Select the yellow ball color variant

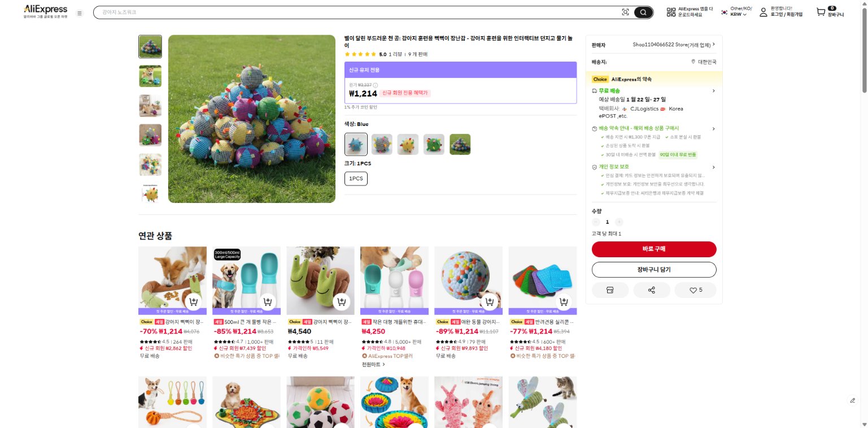click(408, 144)
